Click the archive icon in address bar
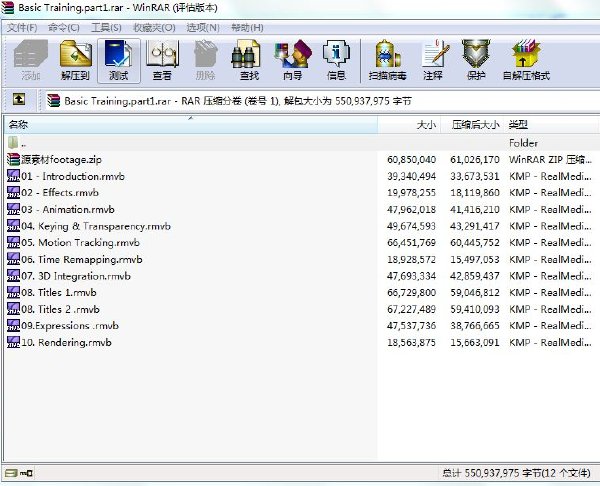 pyautogui.click(x=54, y=101)
